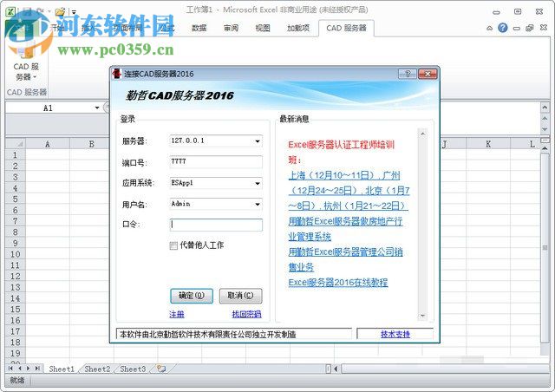Click the 端口号 field with 7777

coord(216,162)
